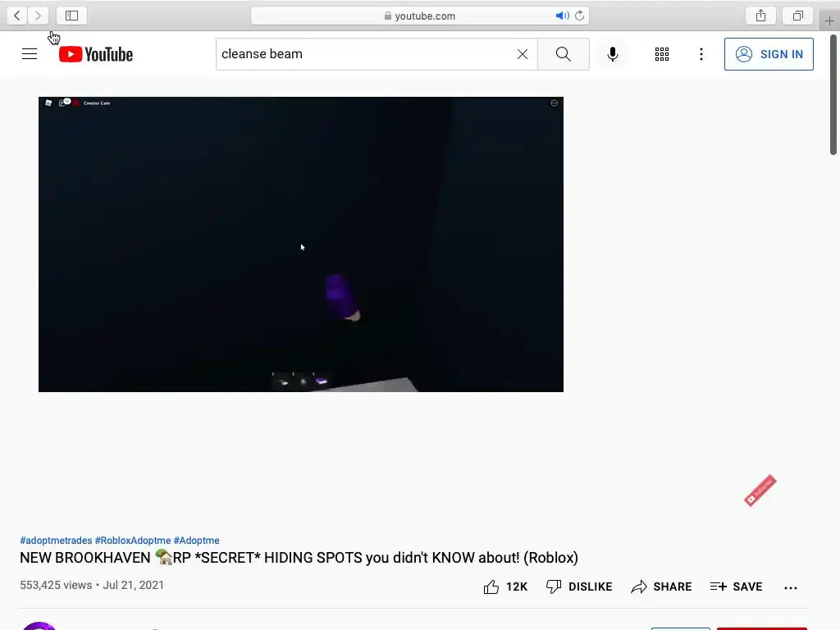Screen dimensions: 840x630
Task: Go to the YouTube home logo
Action: (96, 54)
